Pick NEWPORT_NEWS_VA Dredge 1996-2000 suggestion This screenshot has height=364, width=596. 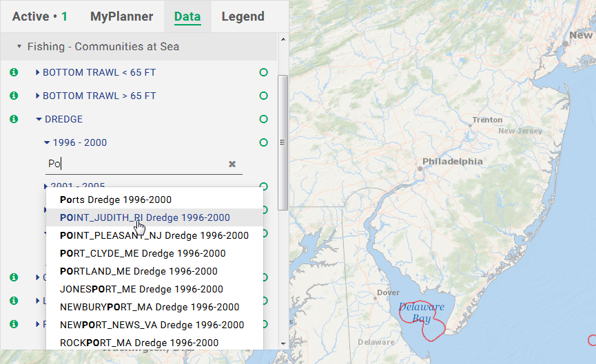point(152,325)
